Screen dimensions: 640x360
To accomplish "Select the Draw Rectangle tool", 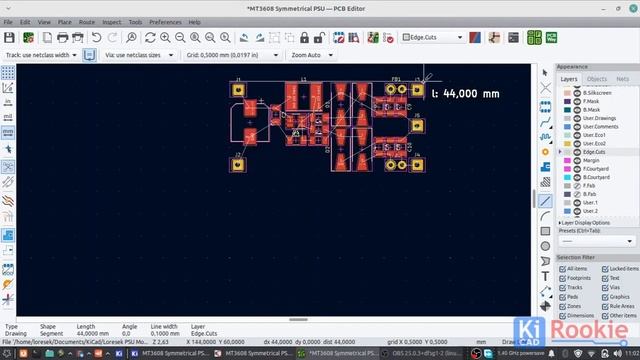I will coord(545,231).
